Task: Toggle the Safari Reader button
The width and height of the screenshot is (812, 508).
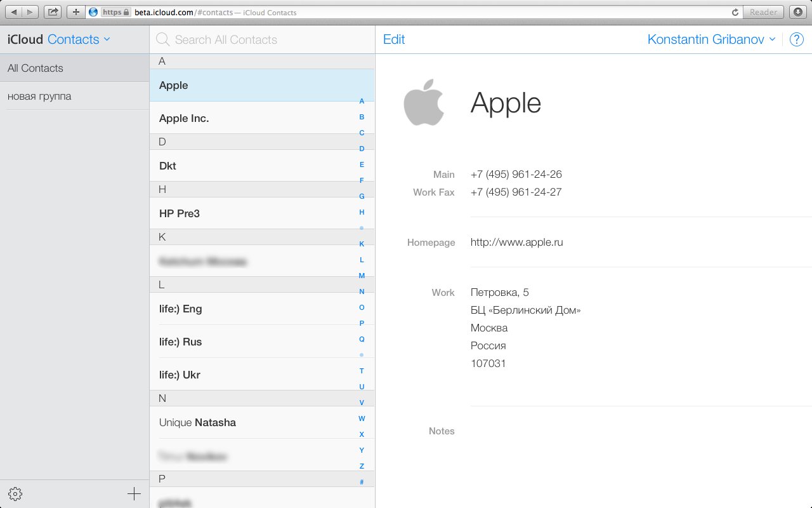Action: coord(763,12)
